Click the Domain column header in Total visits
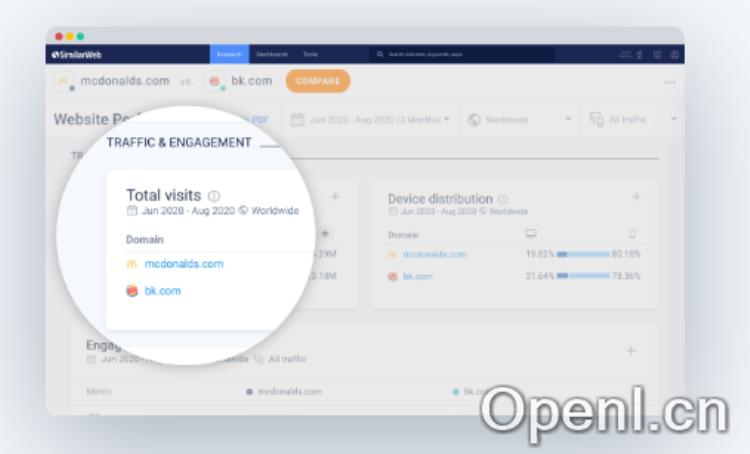This screenshot has width=750, height=454. (x=144, y=240)
